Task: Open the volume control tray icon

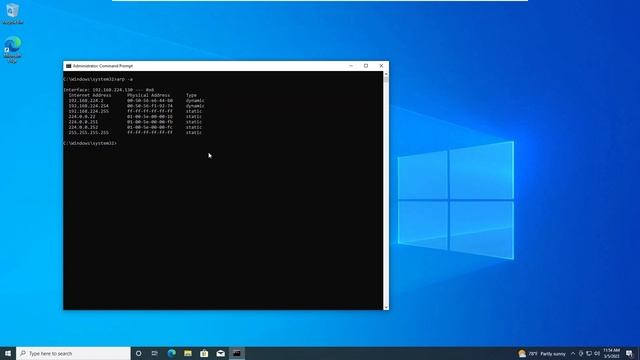Action: click(x=597, y=353)
